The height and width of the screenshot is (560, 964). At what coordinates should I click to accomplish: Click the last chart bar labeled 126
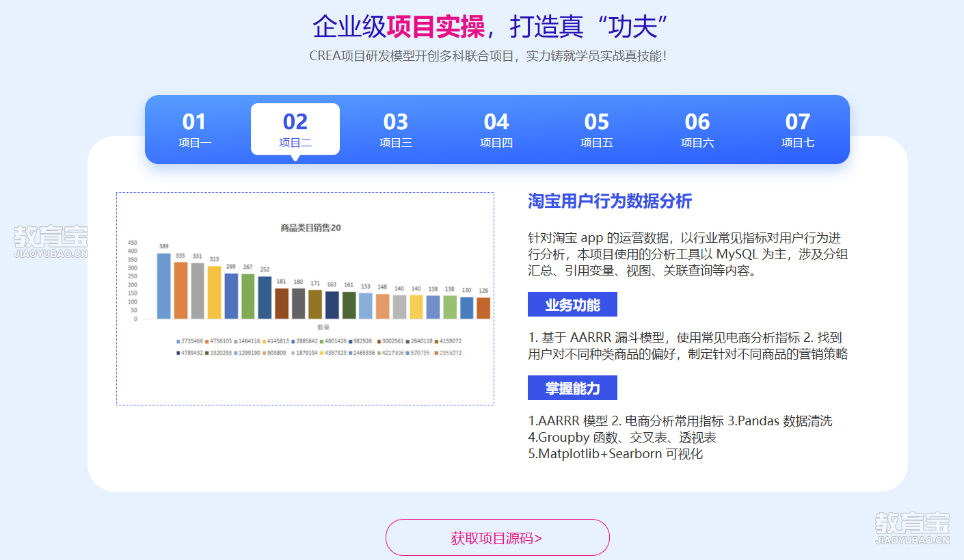[x=483, y=308]
